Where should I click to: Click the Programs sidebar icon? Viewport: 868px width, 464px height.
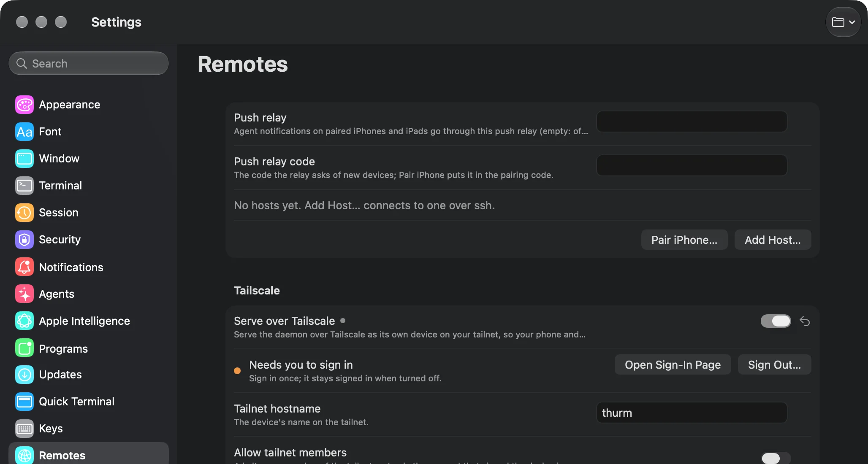point(24,348)
